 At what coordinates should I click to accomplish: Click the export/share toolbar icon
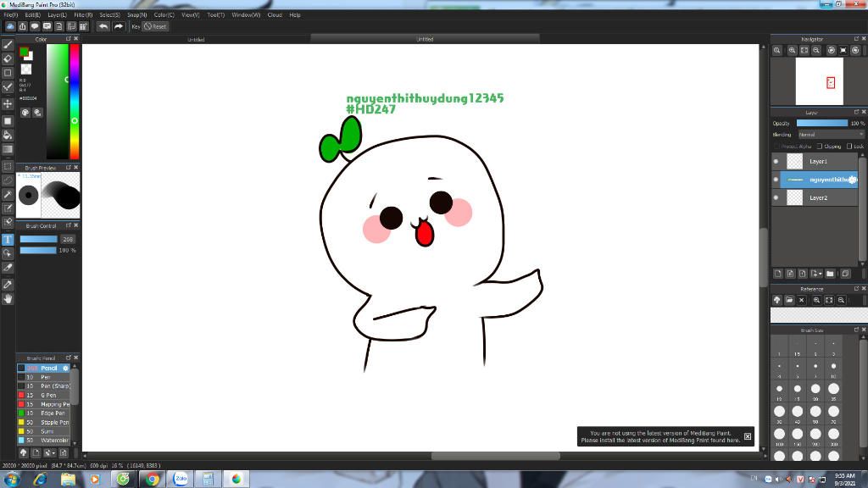[x=22, y=26]
